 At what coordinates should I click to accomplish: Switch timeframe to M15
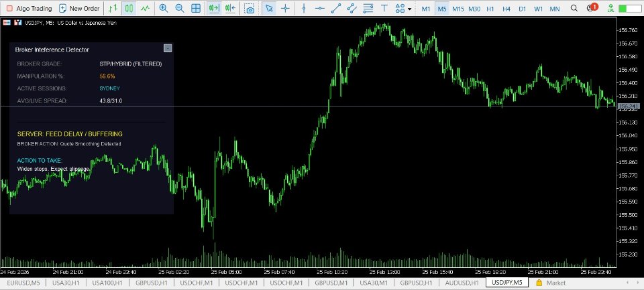tap(458, 9)
